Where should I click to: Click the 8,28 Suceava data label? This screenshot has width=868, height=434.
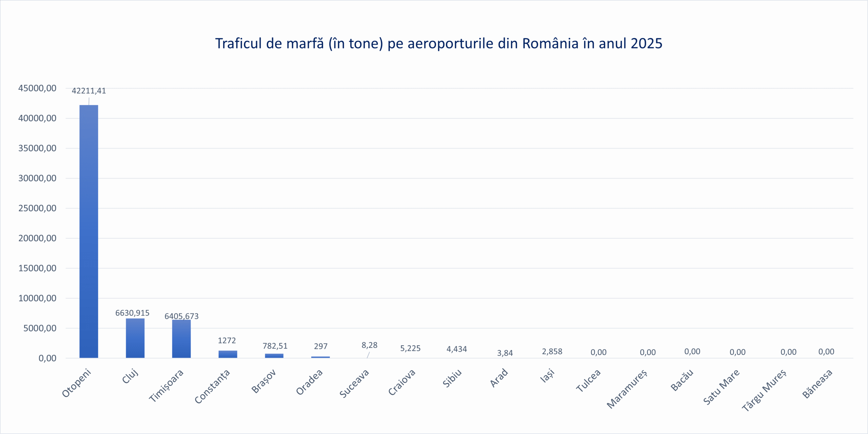pyautogui.click(x=369, y=345)
